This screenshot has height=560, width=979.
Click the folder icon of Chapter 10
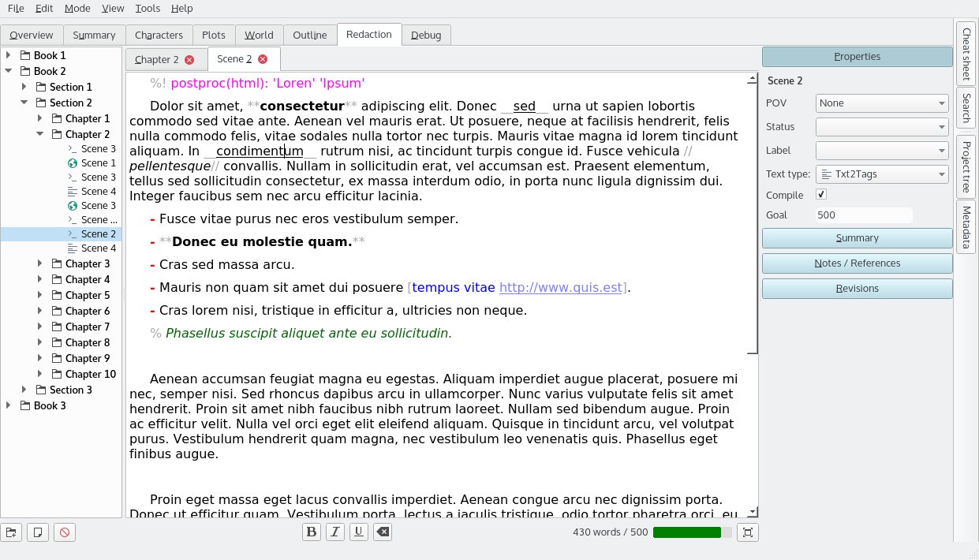click(56, 375)
